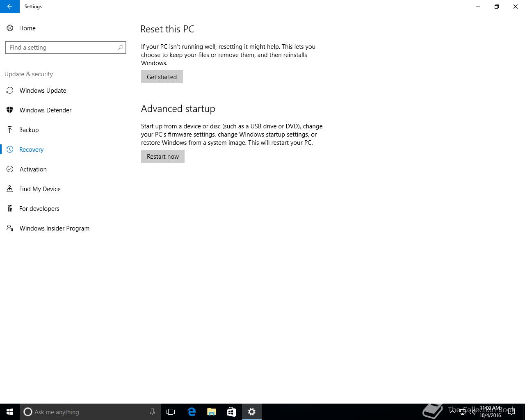525x420 pixels.
Task: Launch Microsoft Edge from the taskbar
Action: click(192, 412)
